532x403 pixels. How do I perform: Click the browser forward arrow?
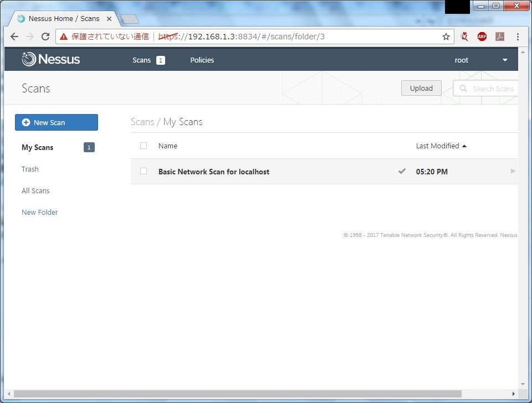tap(30, 37)
